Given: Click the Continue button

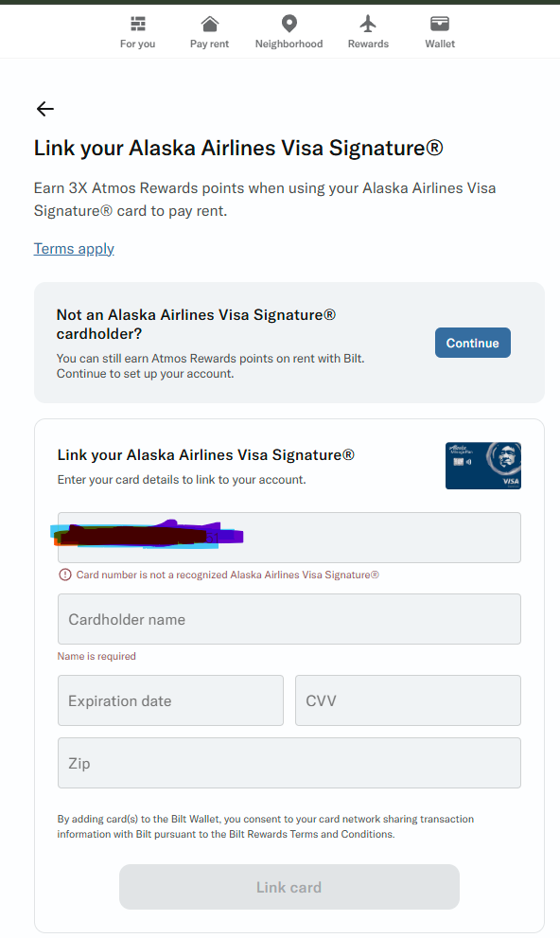Looking at the screenshot, I should [472, 343].
